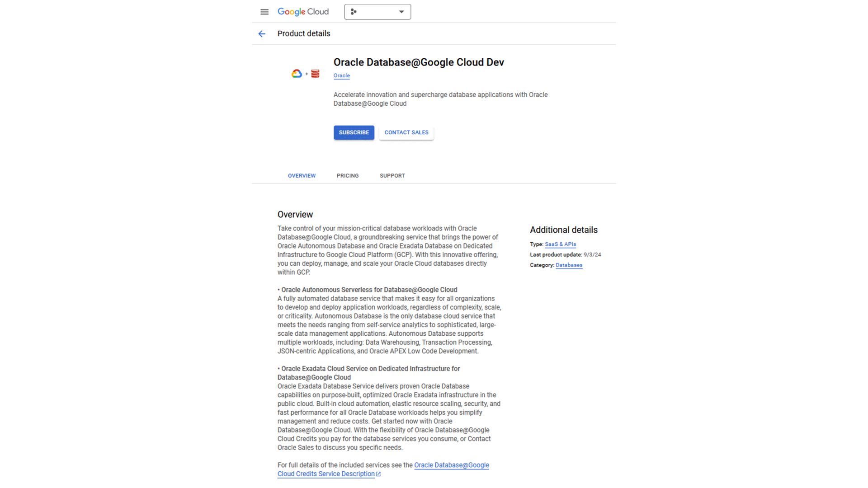The width and height of the screenshot is (868, 488).
Task: Select the Overview tab
Action: click(x=302, y=175)
